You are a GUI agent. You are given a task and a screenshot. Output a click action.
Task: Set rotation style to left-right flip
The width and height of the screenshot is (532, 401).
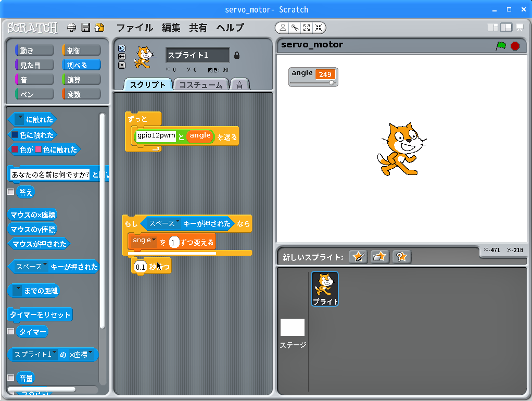[122, 57]
